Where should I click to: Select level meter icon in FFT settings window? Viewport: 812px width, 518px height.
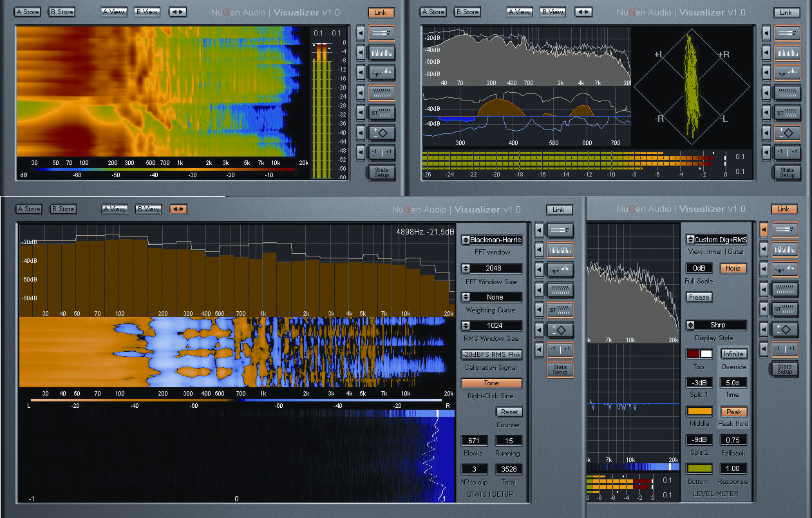(560, 230)
